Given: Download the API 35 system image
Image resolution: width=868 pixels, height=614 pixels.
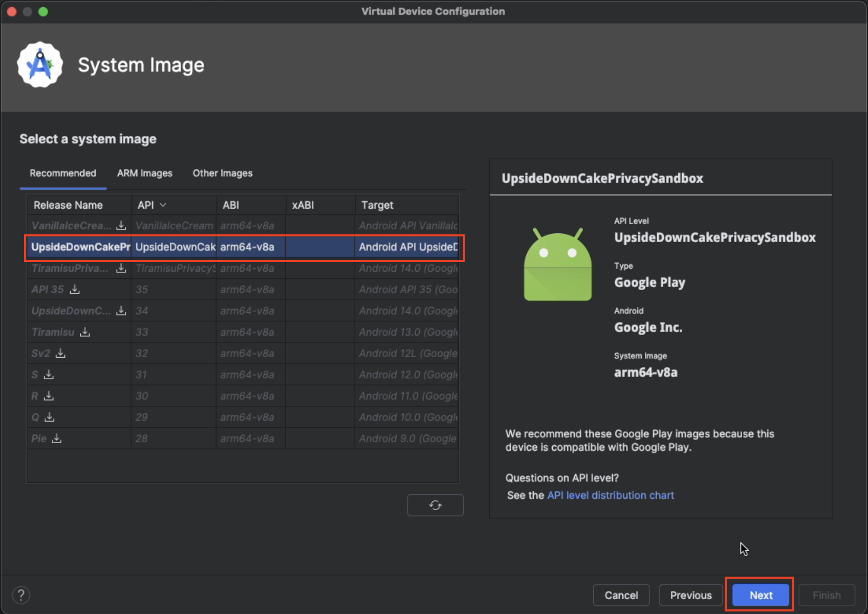Looking at the screenshot, I should (75, 290).
